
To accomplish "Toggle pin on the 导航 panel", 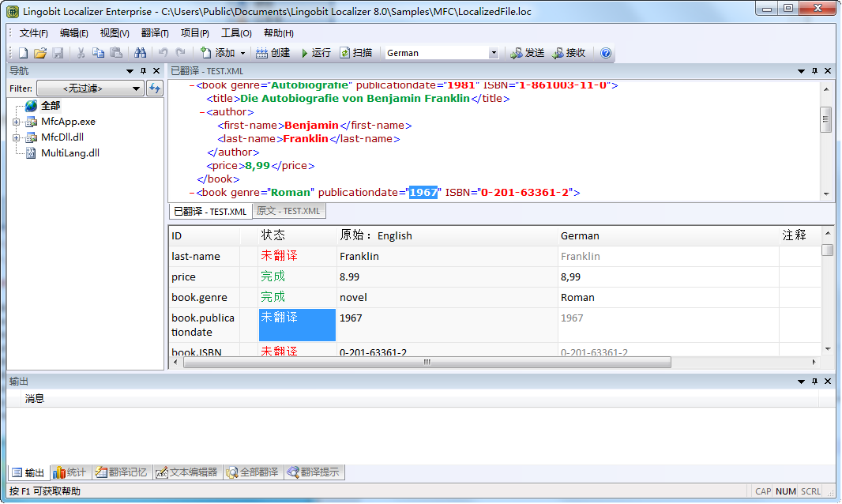I will pyautogui.click(x=143, y=71).
